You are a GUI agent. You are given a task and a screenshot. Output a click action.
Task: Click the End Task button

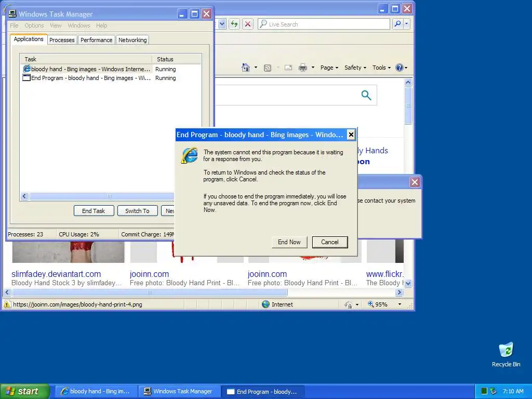pos(94,211)
